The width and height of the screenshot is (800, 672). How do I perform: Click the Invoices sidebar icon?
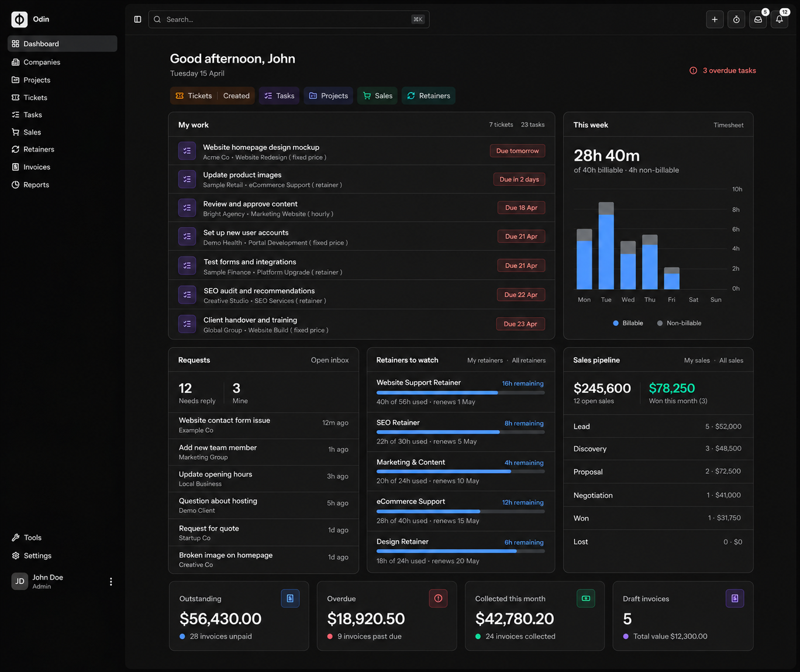[x=16, y=167]
